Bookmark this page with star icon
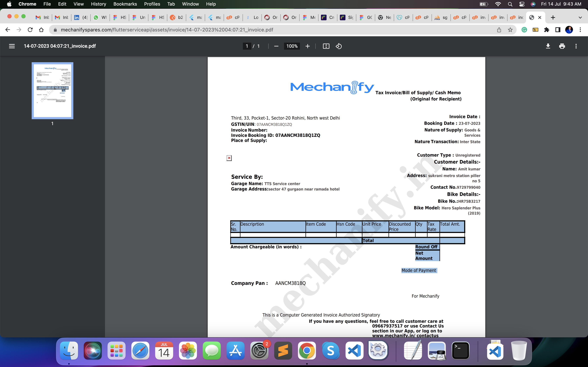The image size is (588, 367). click(510, 30)
